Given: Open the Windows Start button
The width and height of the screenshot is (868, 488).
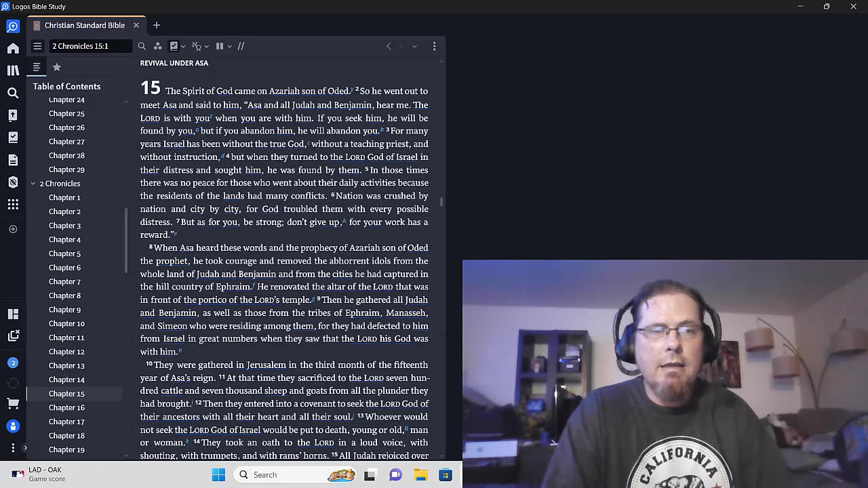Looking at the screenshot, I should [x=218, y=474].
